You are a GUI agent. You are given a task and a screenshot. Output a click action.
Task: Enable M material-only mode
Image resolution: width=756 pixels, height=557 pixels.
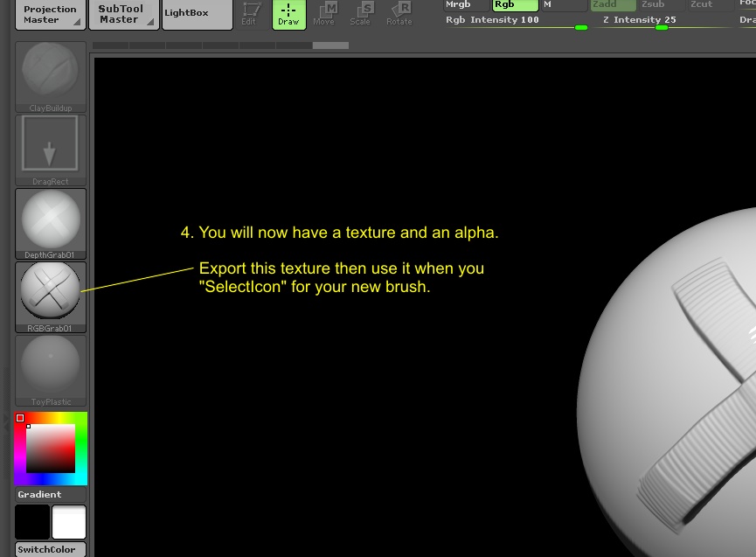coord(564,5)
